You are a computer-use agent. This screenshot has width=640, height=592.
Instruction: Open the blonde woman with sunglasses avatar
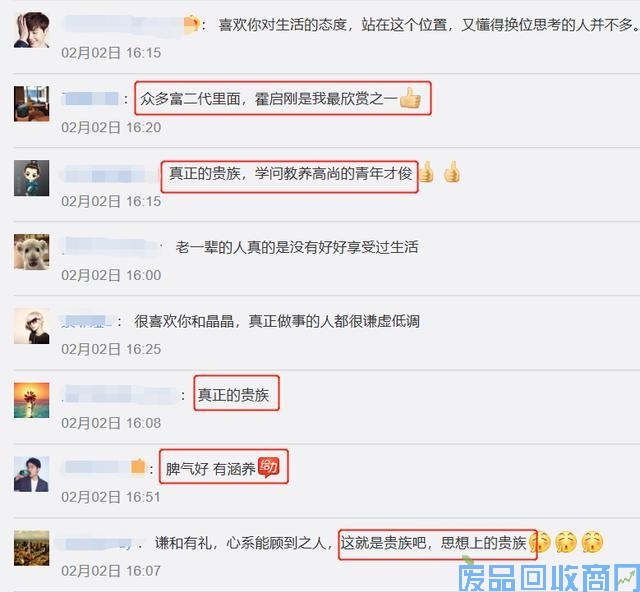click(31, 326)
